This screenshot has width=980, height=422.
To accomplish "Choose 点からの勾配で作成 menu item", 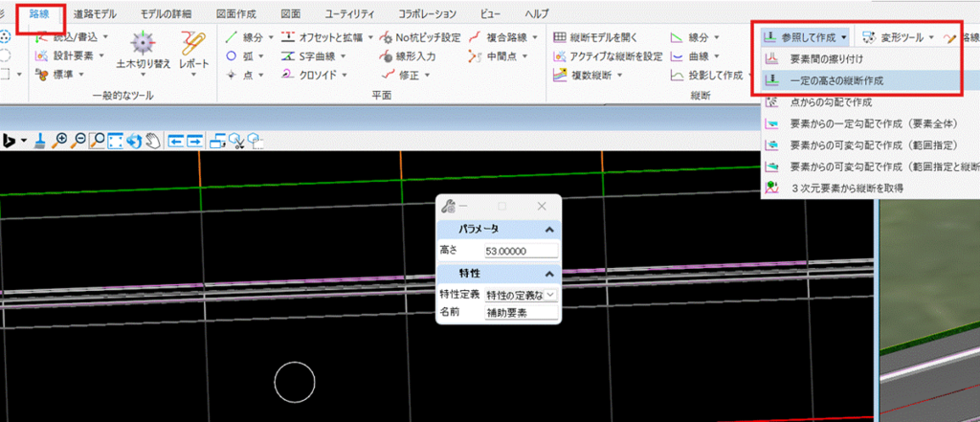I will (x=831, y=101).
